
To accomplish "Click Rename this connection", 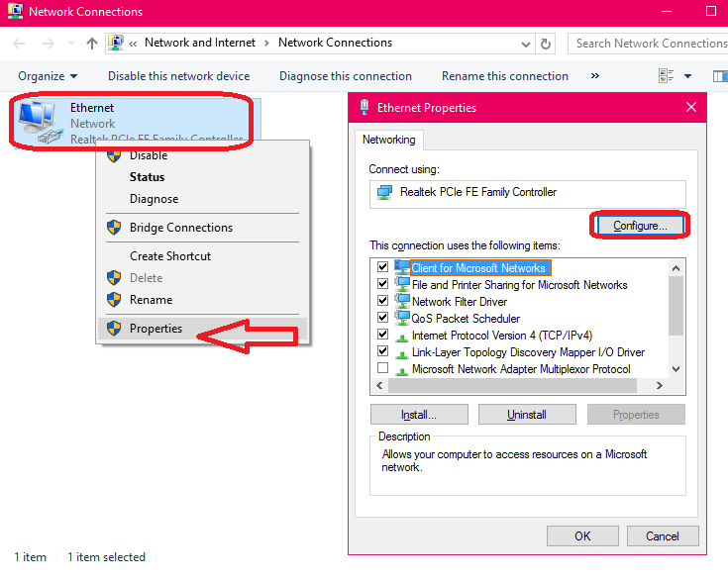I will pyautogui.click(x=505, y=76).
